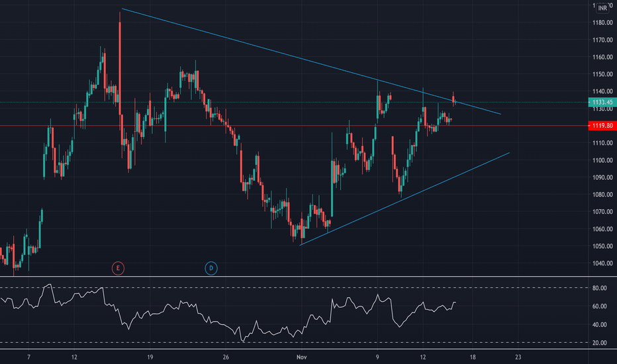Click the 1160.00 price axis label
The image size is (617, 364).
[602, 57]
